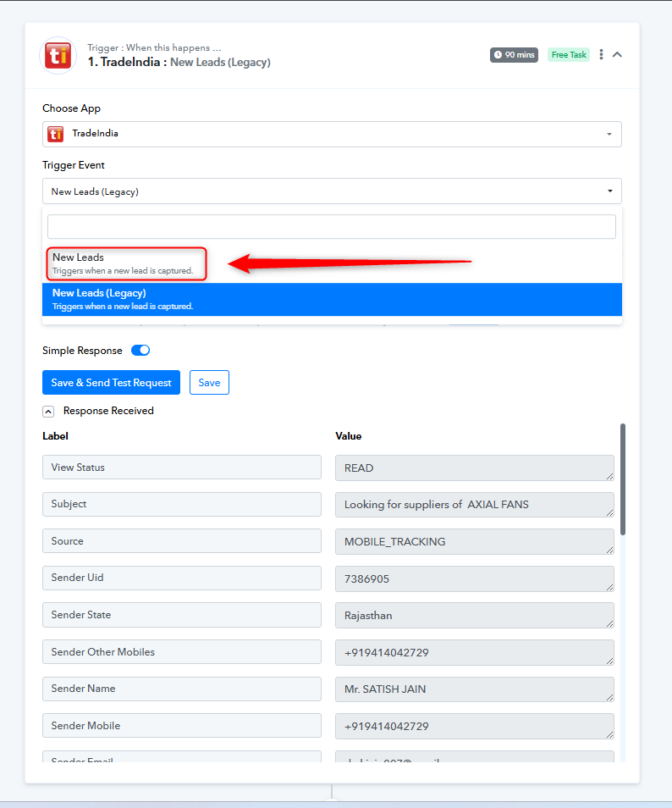Click the "Trigger : When this happens ..." text
672x808 pixels.
click(154, 47)
